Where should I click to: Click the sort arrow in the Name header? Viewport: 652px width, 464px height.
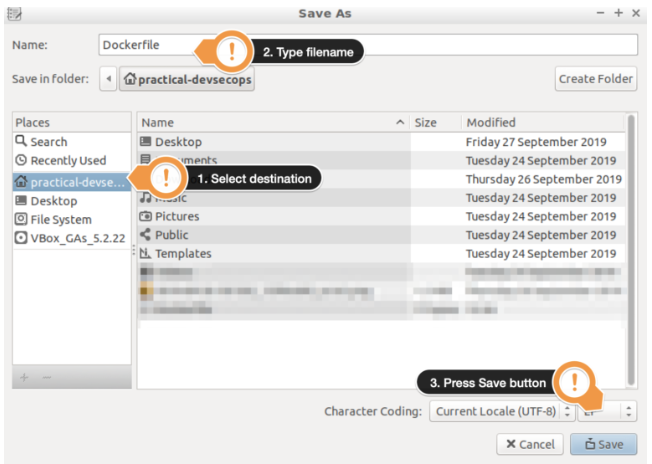(400, 122)
